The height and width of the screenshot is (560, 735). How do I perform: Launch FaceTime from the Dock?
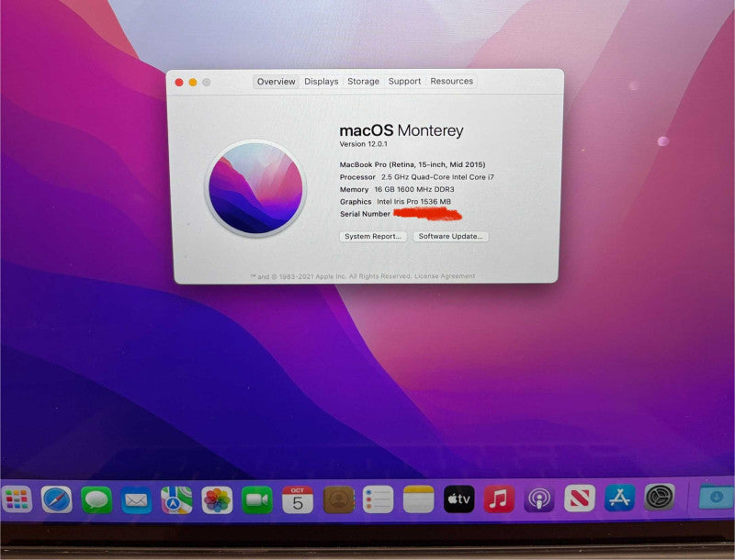257,500
